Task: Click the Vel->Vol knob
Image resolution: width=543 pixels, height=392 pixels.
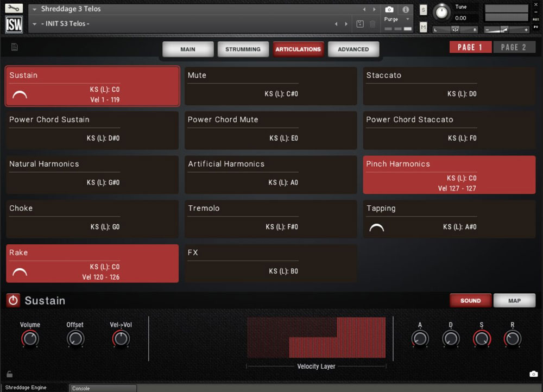Action: click(121, 338)
